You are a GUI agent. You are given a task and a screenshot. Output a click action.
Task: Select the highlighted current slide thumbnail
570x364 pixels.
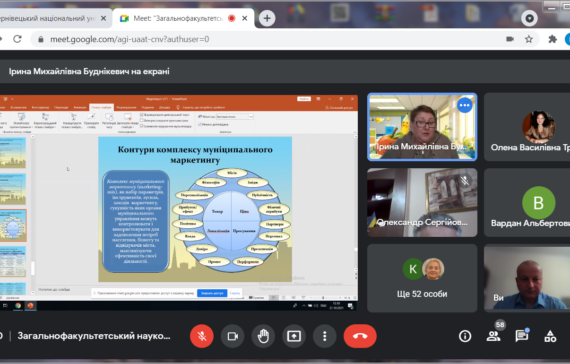coord(13,225)
